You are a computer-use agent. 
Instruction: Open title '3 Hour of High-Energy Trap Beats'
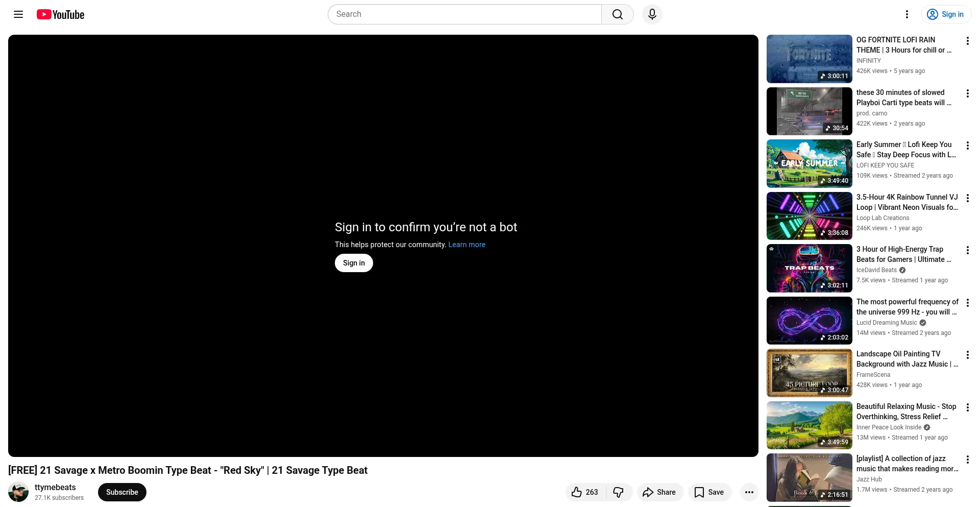click(x=904, y=254)
